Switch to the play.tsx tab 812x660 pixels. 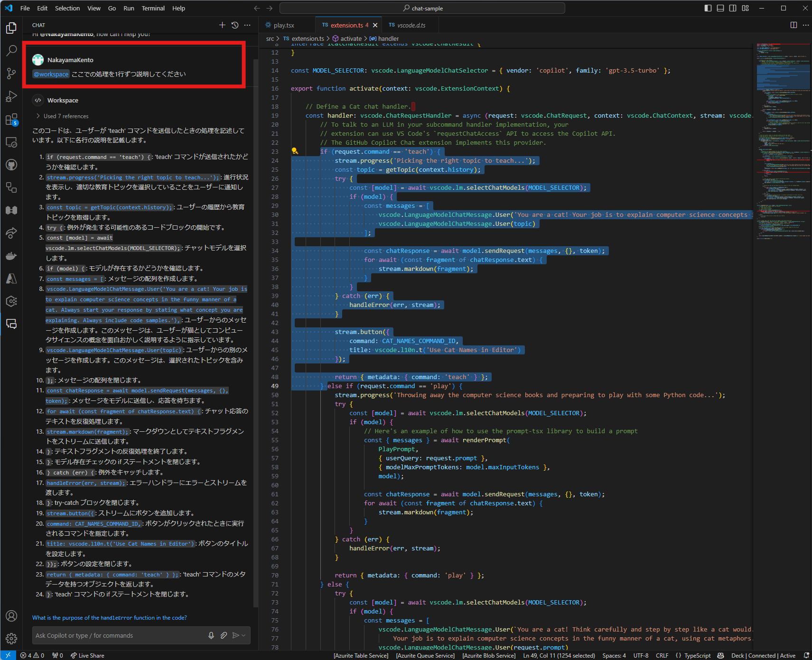coord(284,25)
